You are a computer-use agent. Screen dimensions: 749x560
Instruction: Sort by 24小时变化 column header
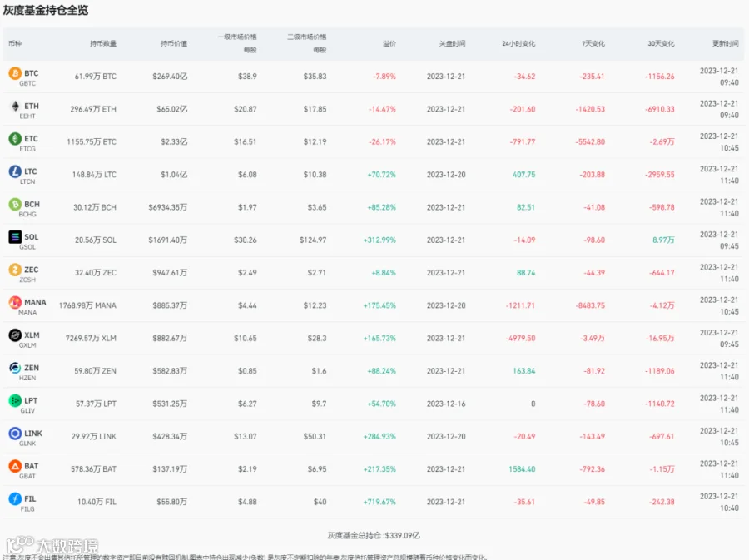pos(518,43)
